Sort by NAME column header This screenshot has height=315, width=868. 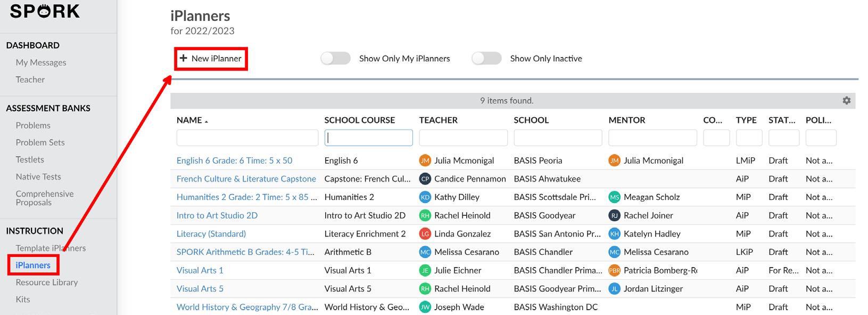[189, 120]
